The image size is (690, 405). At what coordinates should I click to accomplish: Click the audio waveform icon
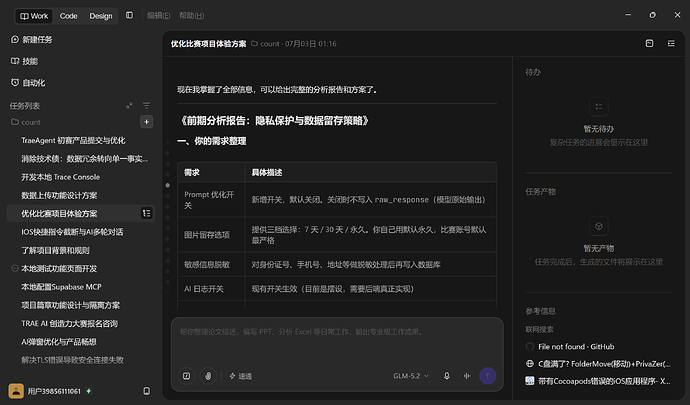pos(467,376)
